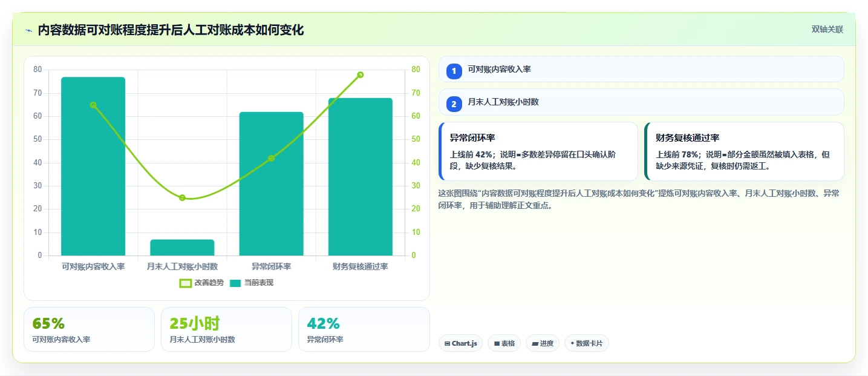This screenshot has width=868, height=376.
Task: Click the trend line point above 异常闭环率
Action: [271, 158]
